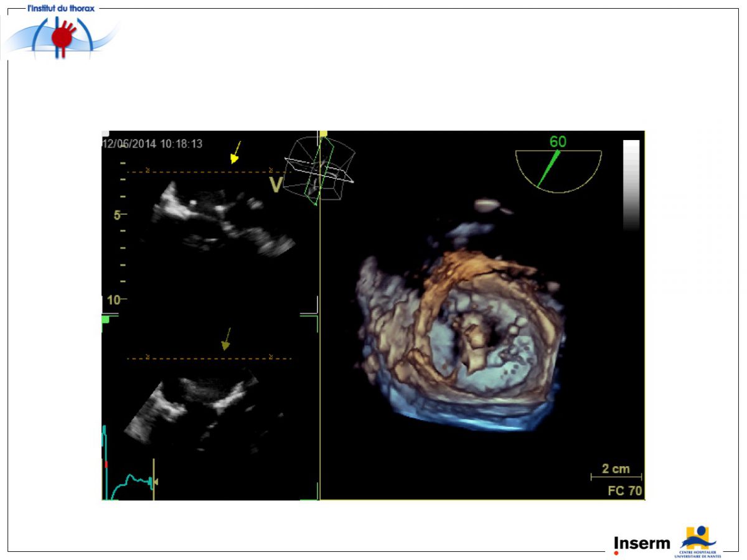This screenshot has width=747, height=560.
Task: Click the bright yellow arrow in upper 2D view
Action: tap(235, 152)
